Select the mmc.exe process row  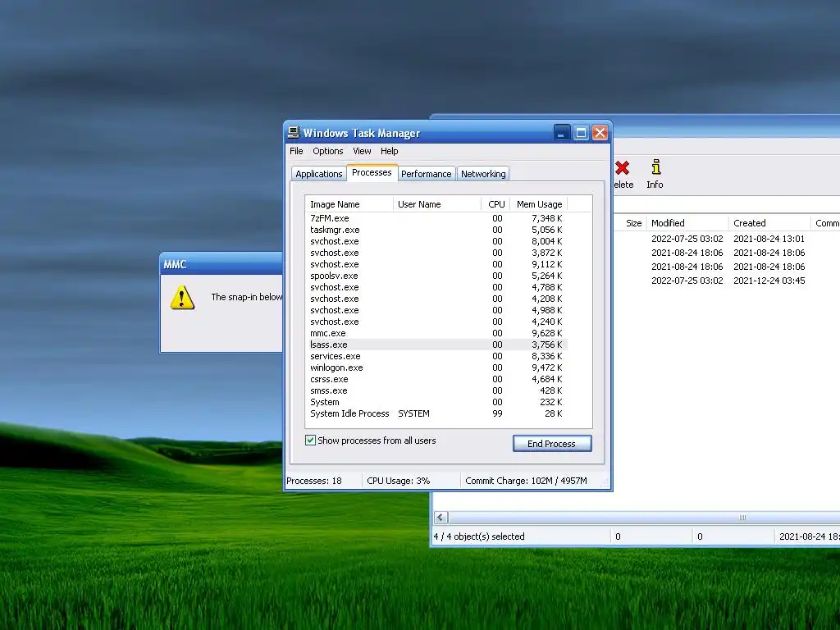click(436, 333)
